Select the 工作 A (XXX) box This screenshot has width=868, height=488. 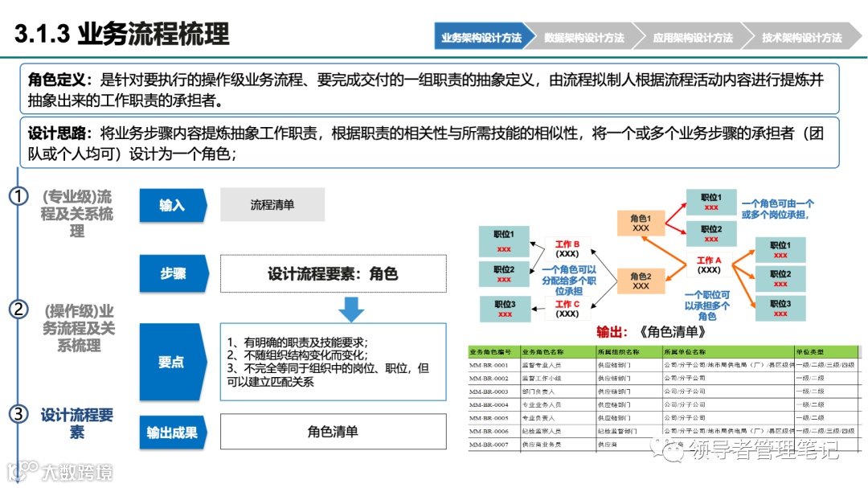(x=709, y=265)
